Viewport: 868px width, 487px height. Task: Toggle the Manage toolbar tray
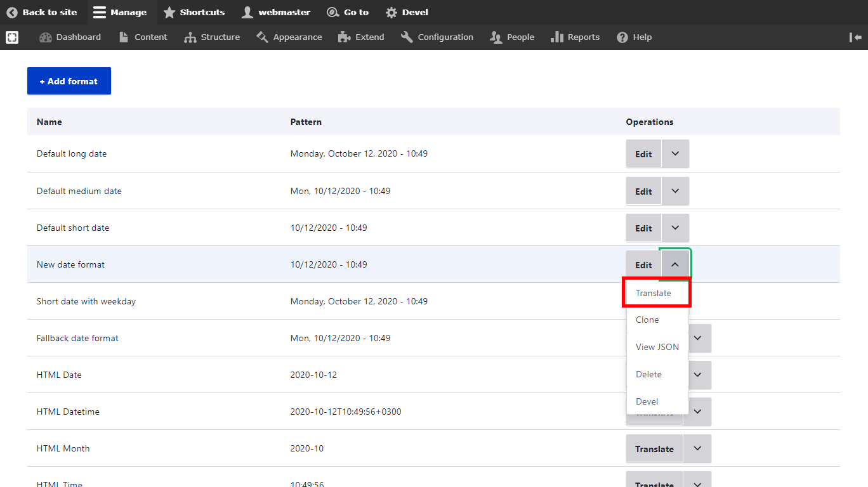point(120,12)
